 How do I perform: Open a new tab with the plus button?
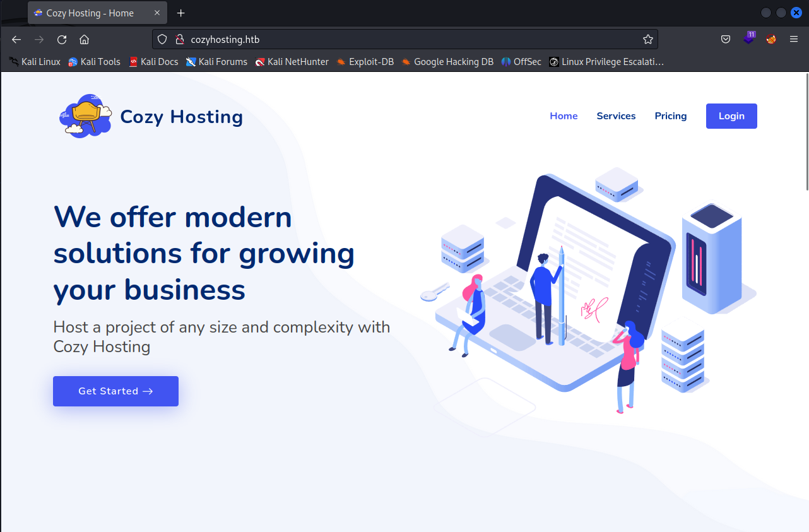(x=181, y=13)
